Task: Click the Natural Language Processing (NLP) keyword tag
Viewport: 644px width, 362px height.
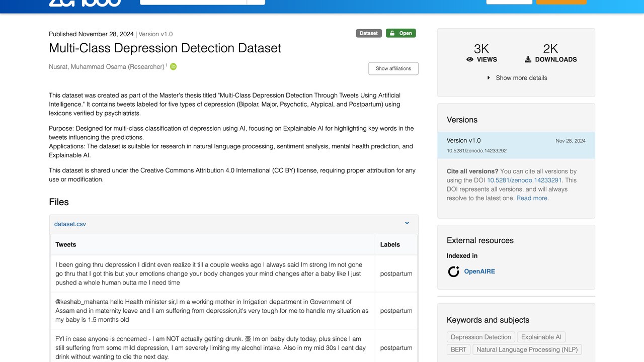Action: tap(527, 349)
